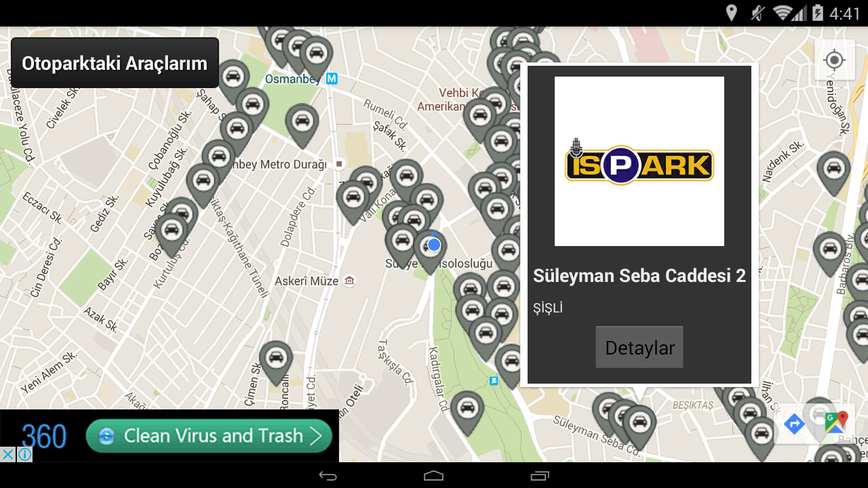Tap the 4:41 clock

point(844,14)
